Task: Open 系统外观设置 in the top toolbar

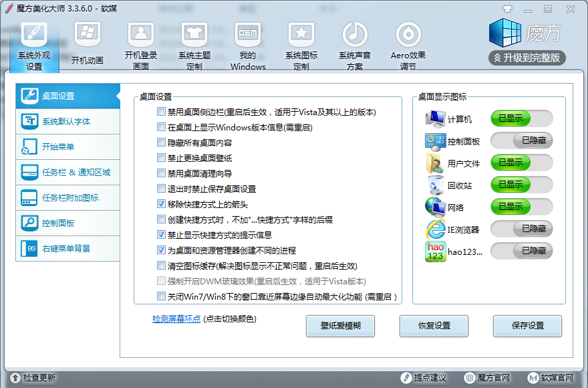Action: pos(34,47)
